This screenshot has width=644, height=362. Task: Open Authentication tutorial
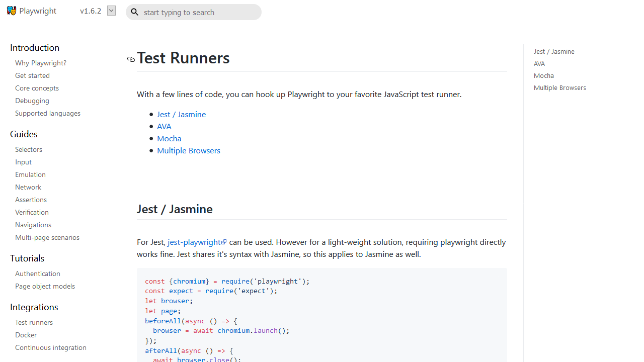point(38,274)
